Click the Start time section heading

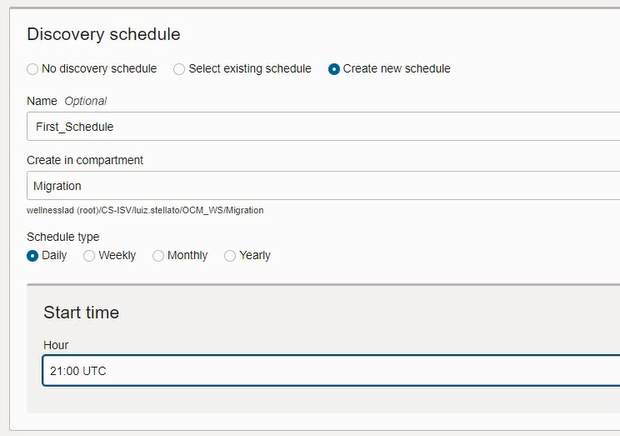81,313
